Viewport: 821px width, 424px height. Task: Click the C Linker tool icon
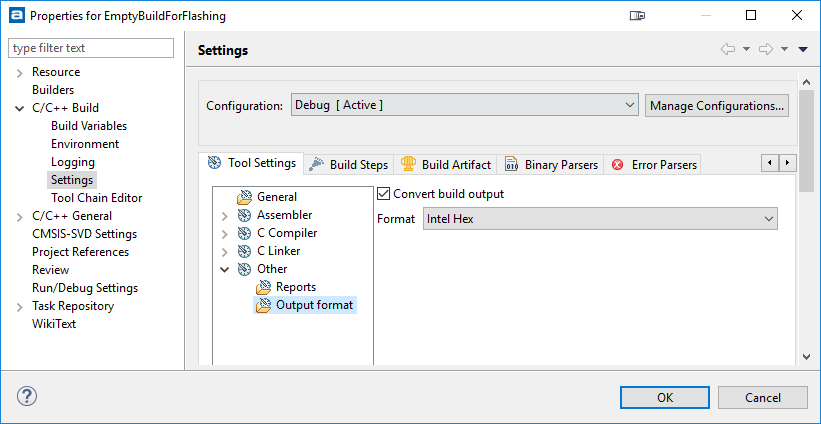(244, 251)
